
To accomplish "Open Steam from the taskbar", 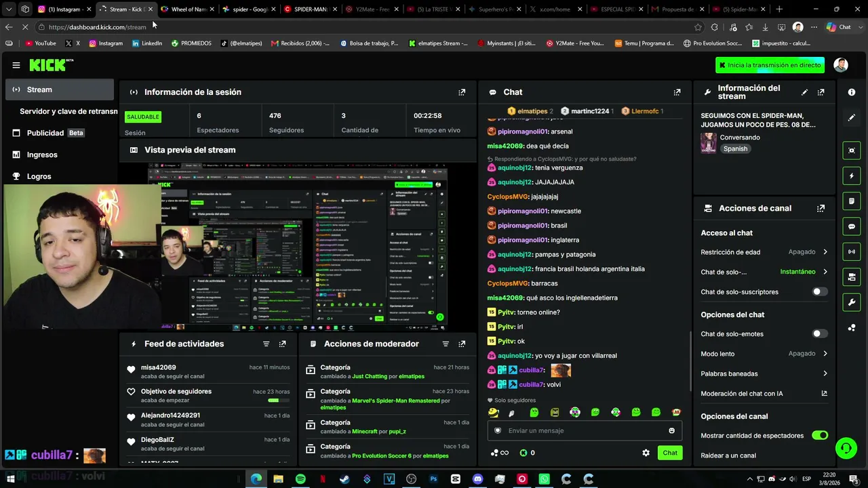I will 344,479.
